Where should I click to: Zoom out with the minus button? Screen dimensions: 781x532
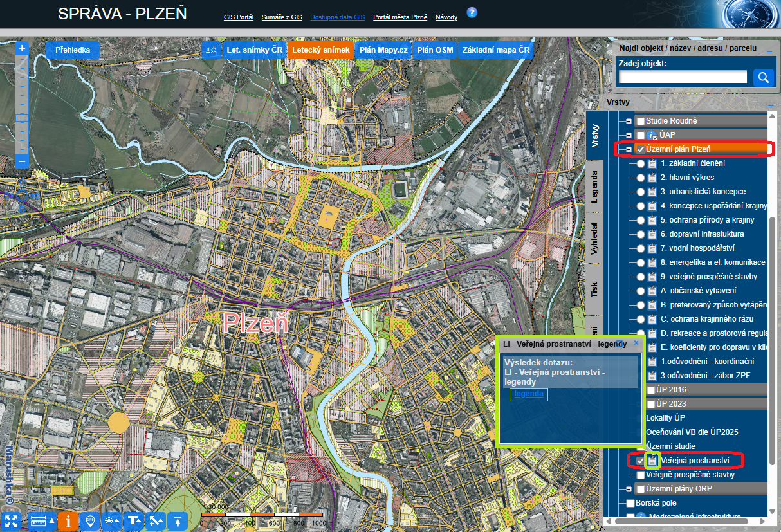[x=22, y=161]
